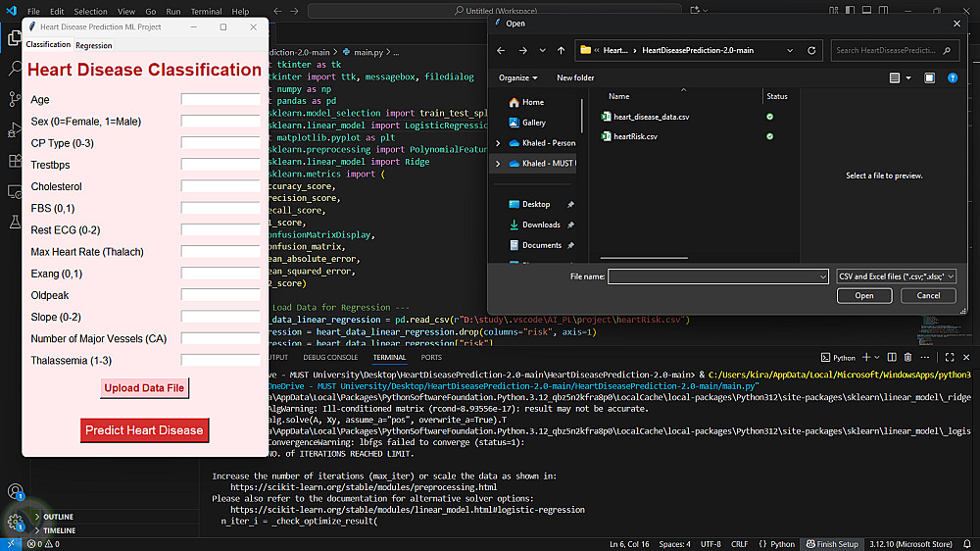
Task: Select the heartRisk.csv file
Action: (635, 136)
